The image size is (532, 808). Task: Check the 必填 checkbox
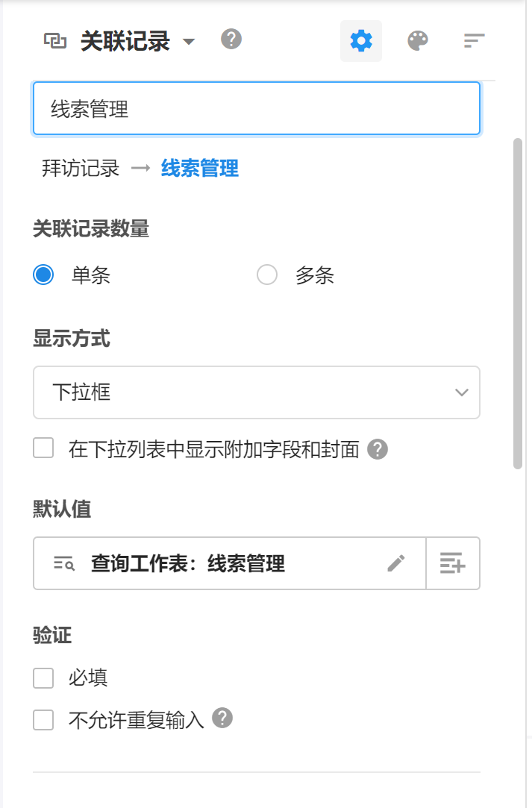pos(44,678)
